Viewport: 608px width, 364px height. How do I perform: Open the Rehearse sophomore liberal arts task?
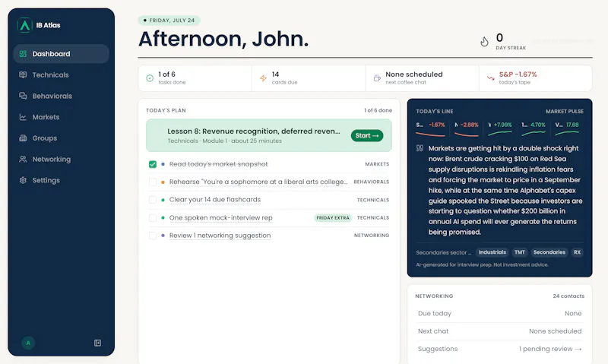[x=258, y=182]
